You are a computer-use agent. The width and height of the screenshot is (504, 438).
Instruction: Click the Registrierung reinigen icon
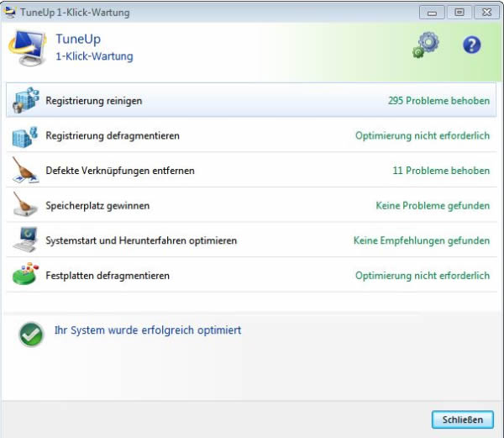coord(26,100)
